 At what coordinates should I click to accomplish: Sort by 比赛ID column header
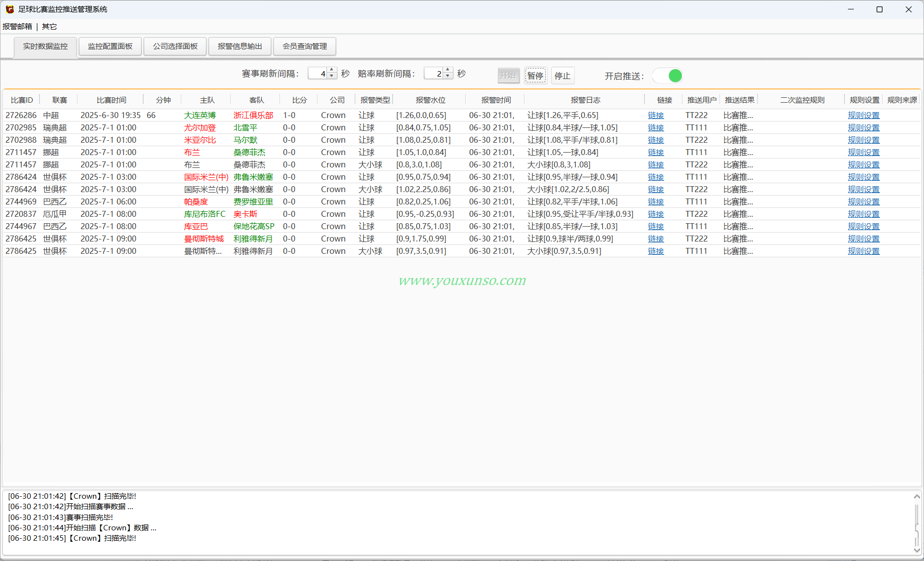coord(22,100)
